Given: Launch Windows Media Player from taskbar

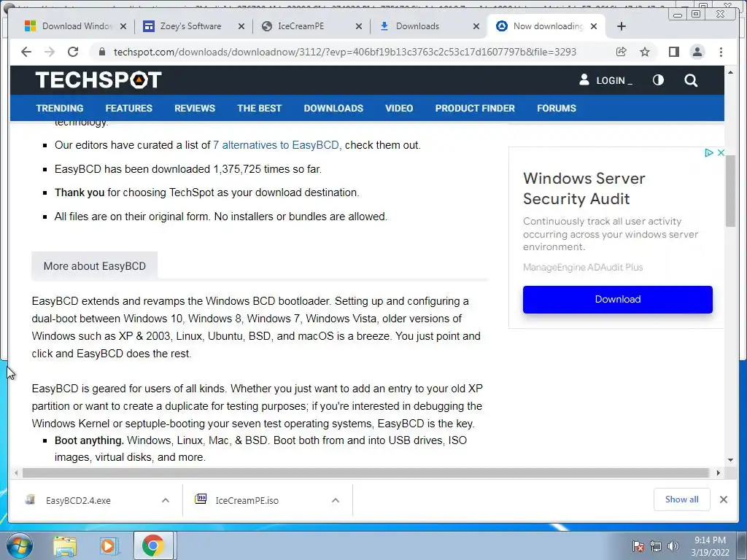Looking at the screenshot, I should coord(109,546).
